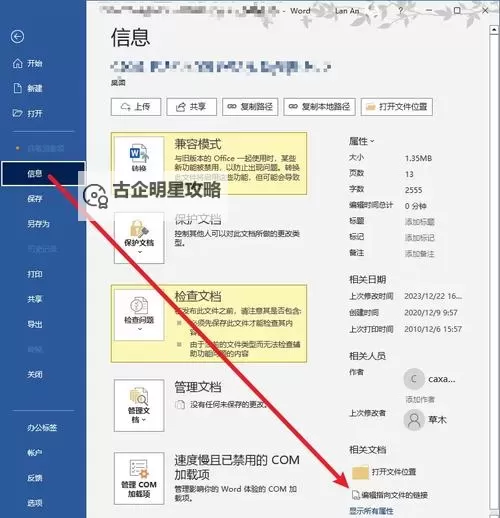Click 添加作者 to add an author
Screen dimensions: 500x518
420,399
